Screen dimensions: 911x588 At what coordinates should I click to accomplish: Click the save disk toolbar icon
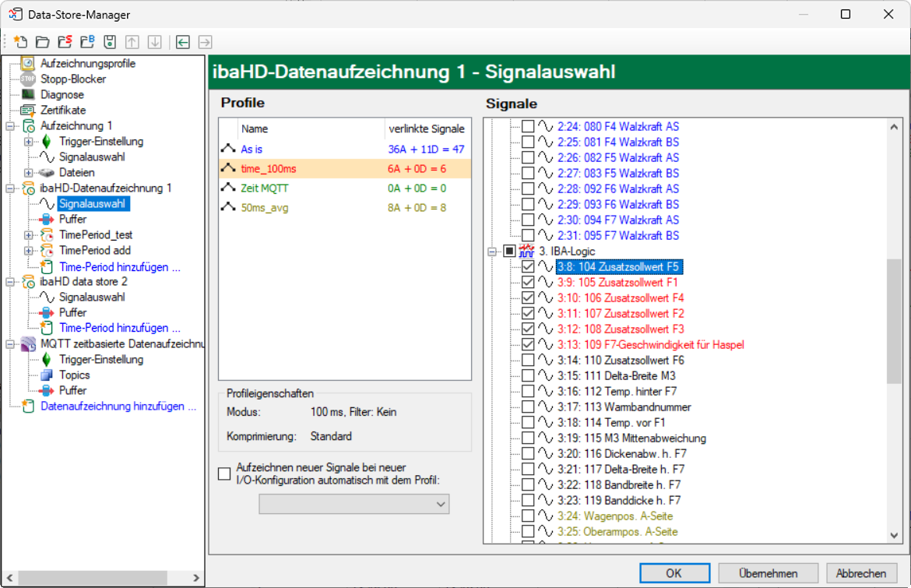110,42
